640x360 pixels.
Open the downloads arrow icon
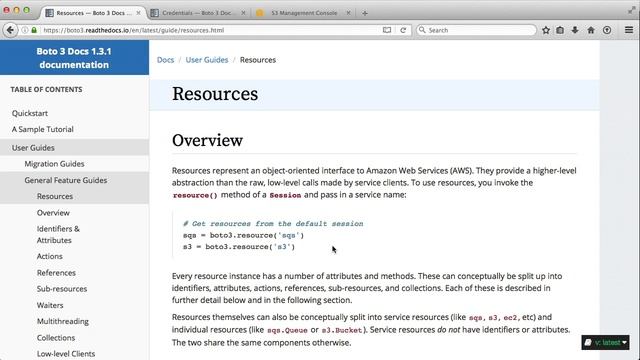[x=575, y=30]
